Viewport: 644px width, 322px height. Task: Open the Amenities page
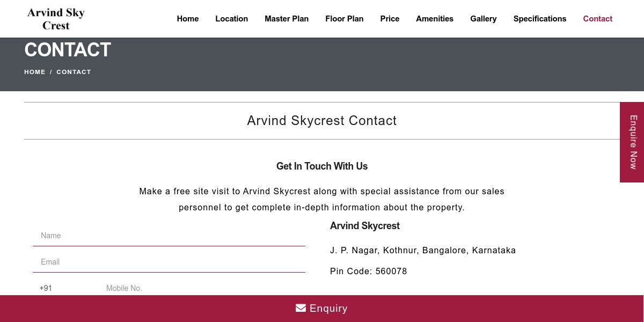click(x=435, y=19)
